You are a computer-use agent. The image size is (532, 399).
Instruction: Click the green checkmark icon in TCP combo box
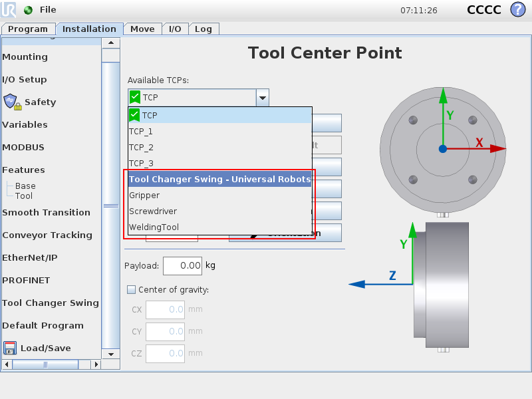tap(135, 98)
